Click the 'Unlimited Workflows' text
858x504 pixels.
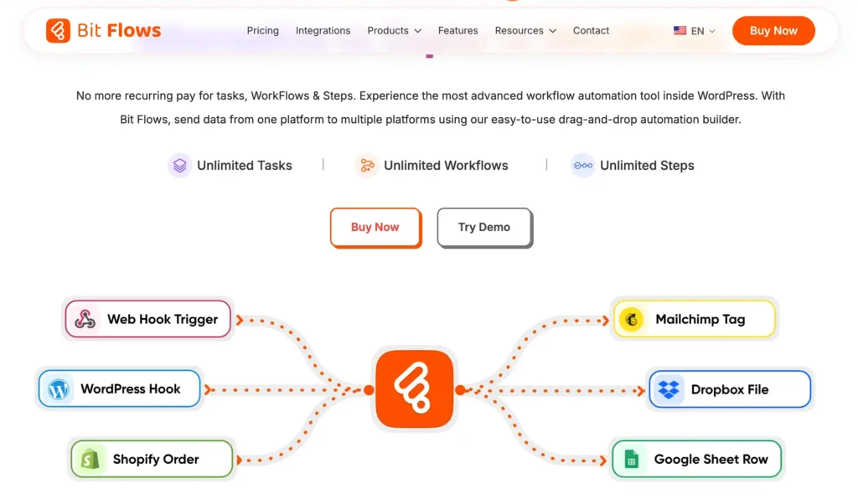click(446, 165)
